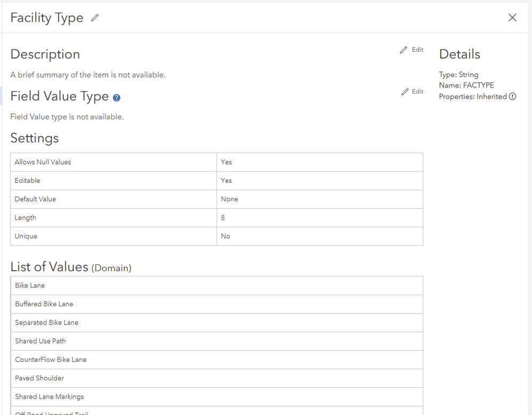532x415 pixels.
Task: Close the Facility Type panel
Action: pos(512,18)
